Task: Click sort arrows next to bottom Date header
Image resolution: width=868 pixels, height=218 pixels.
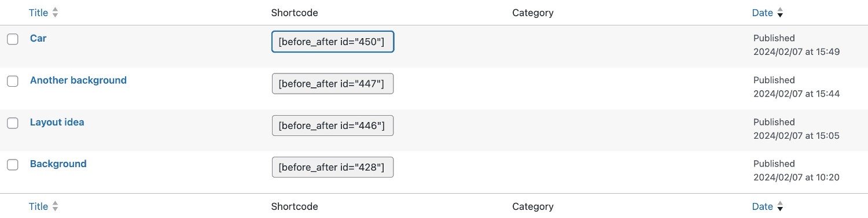Action: tap(780, 206)
